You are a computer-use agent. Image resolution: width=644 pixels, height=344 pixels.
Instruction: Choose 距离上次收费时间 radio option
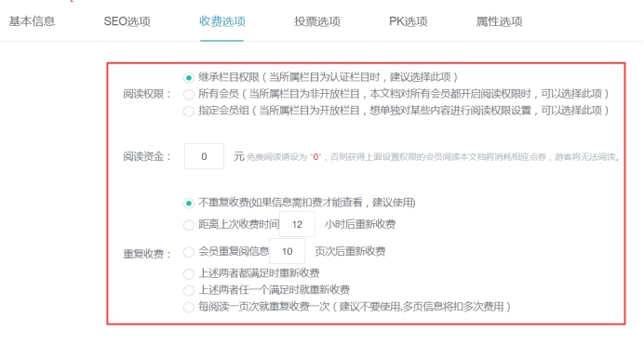point(189,225)
